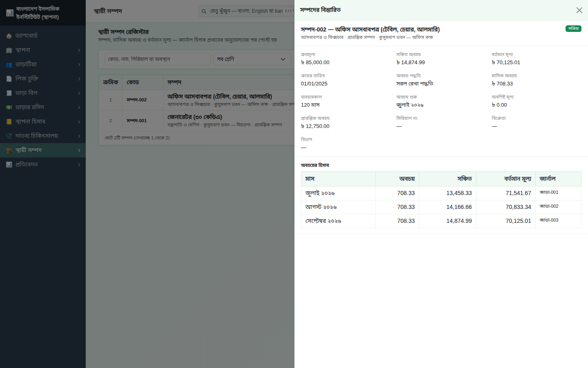Select the সম্পদ-002 row in the register

(x=196, y=100)
